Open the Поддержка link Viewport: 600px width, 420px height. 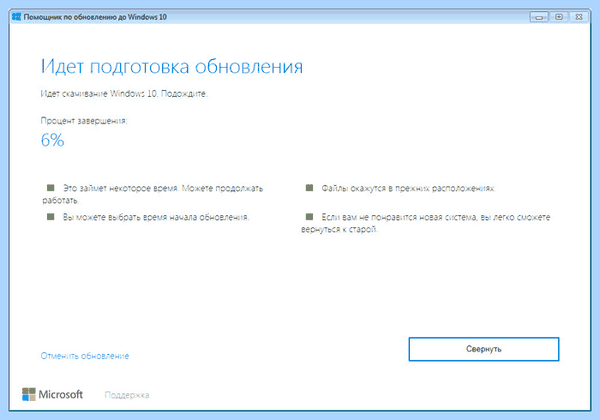[127, 395]
